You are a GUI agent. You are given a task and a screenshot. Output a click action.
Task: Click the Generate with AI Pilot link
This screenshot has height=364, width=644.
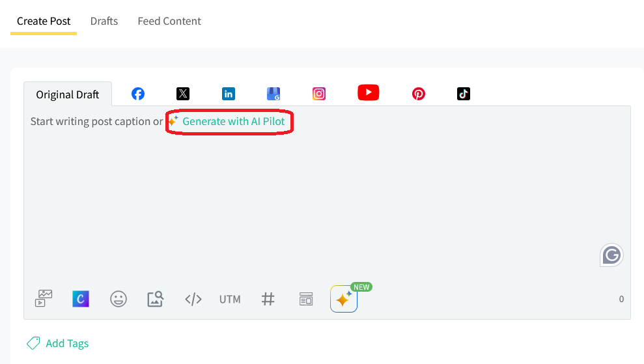coord(233,122)
